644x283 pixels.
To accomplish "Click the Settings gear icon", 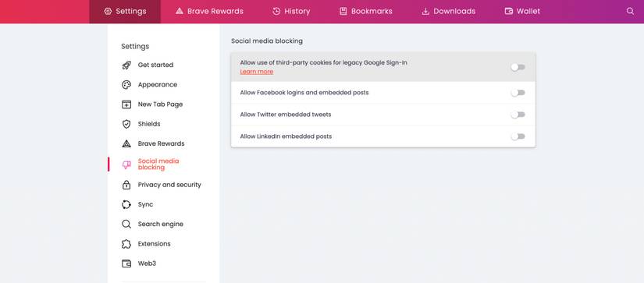I will point(108,12).
